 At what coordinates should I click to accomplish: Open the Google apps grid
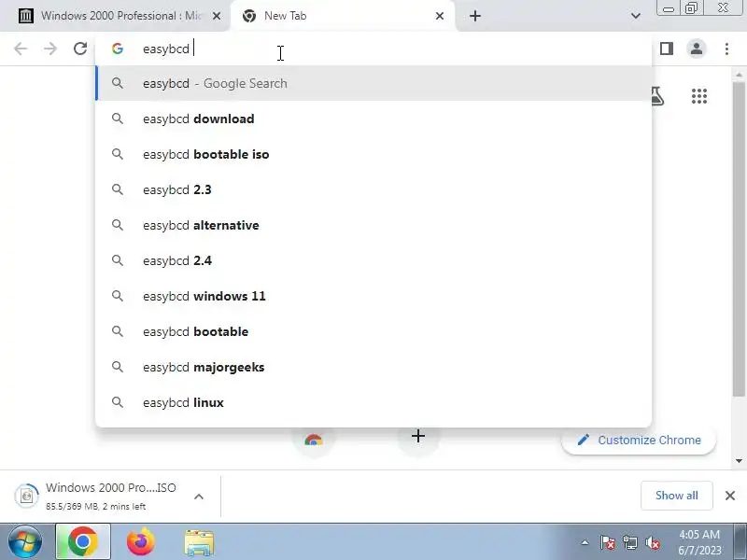(699, 96)
